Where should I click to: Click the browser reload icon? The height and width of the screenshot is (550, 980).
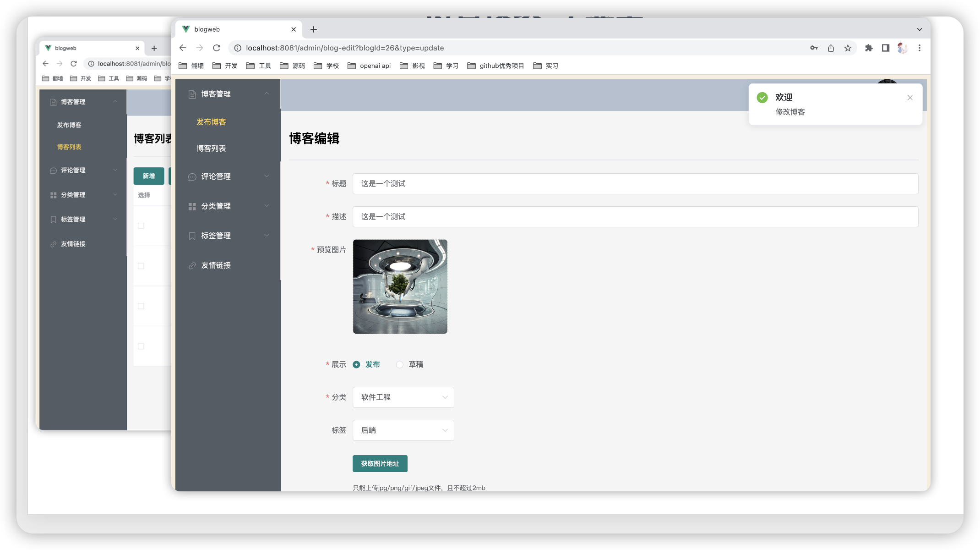(x=217, y=48)
